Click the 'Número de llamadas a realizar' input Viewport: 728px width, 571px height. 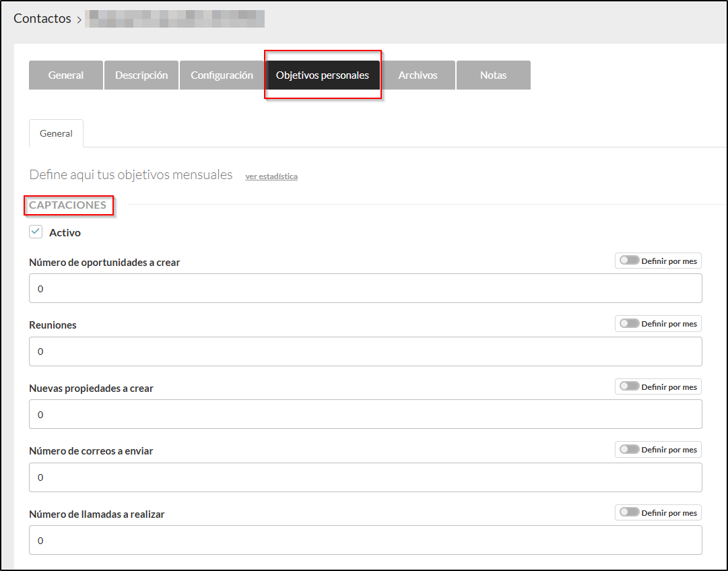[x=365, y=540]
